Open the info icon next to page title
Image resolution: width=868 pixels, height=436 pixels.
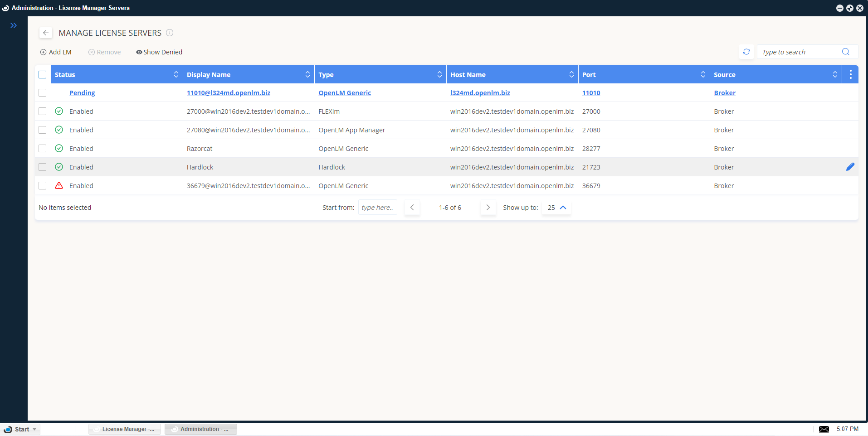point(170,33)
